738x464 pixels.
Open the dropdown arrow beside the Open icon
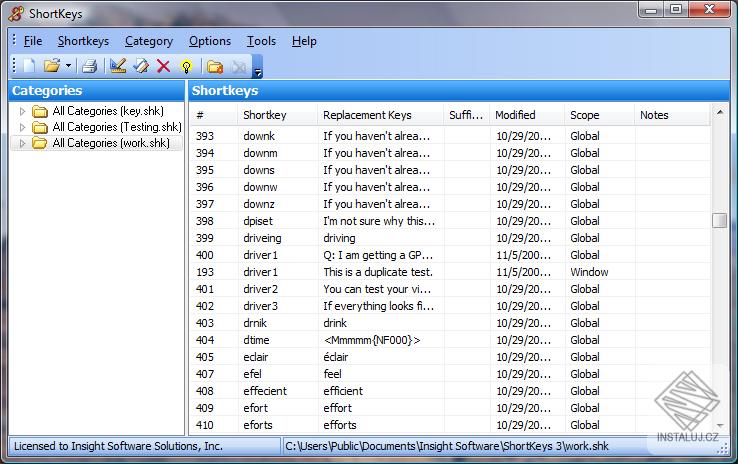click(x=68, y=66)
